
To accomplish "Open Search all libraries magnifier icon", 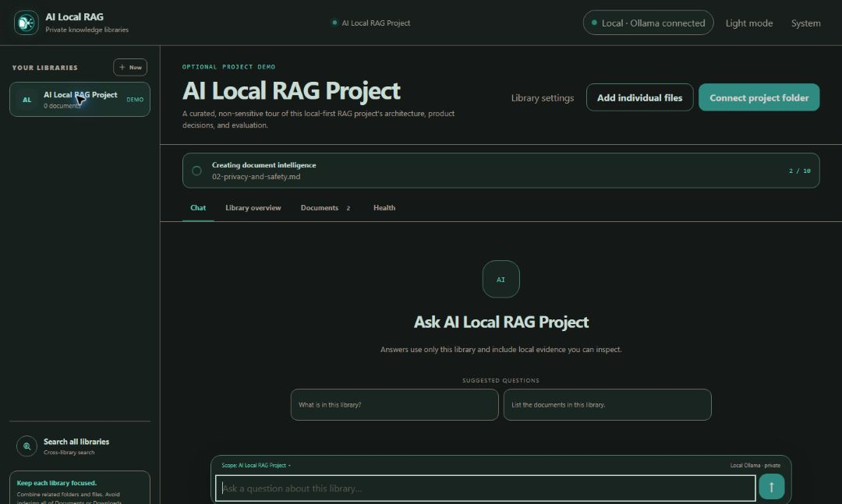I will pos(27,446).
